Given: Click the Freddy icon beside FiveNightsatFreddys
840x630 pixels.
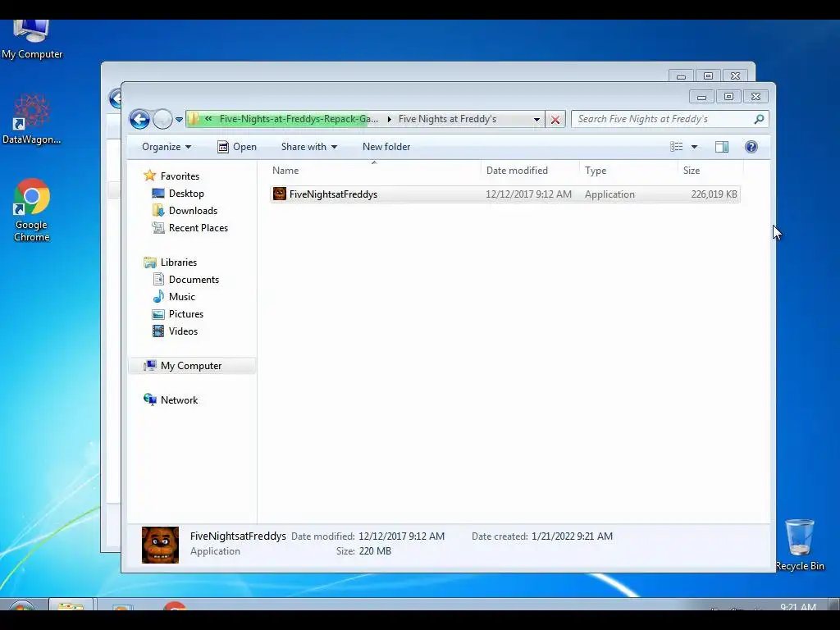Looking at the screenshot, I should coord(279,194).
